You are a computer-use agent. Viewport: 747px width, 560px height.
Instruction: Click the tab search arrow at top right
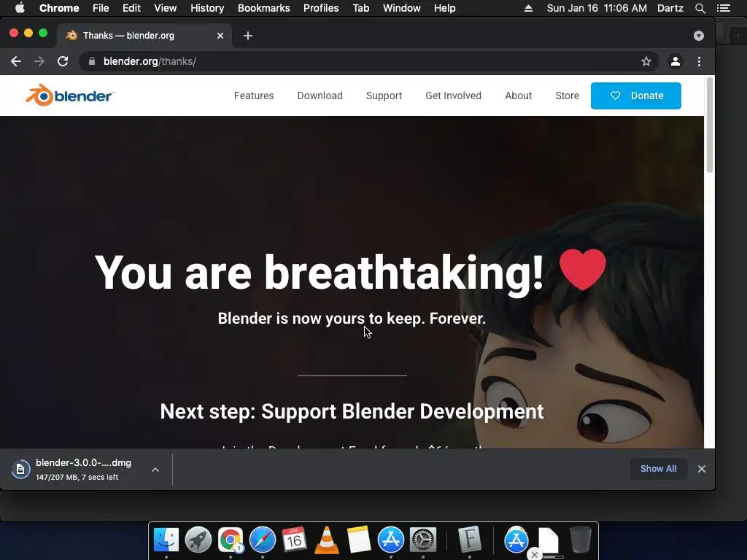click(698, 36)
